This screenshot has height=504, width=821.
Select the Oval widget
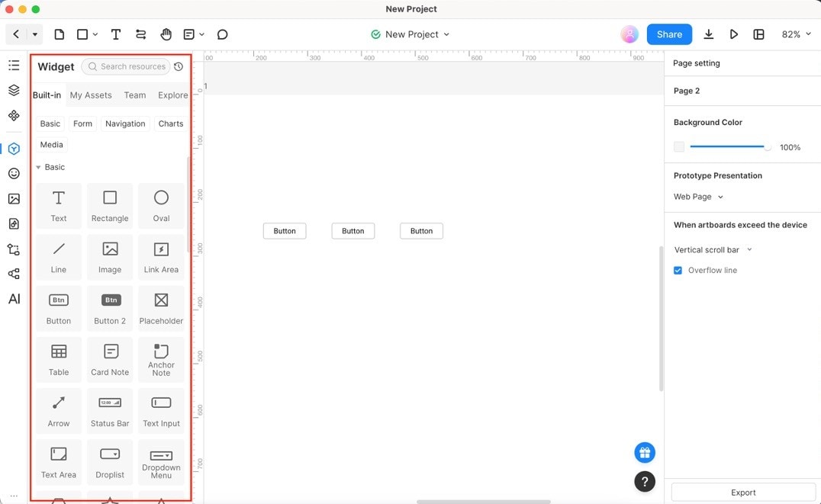coord(161,206)
